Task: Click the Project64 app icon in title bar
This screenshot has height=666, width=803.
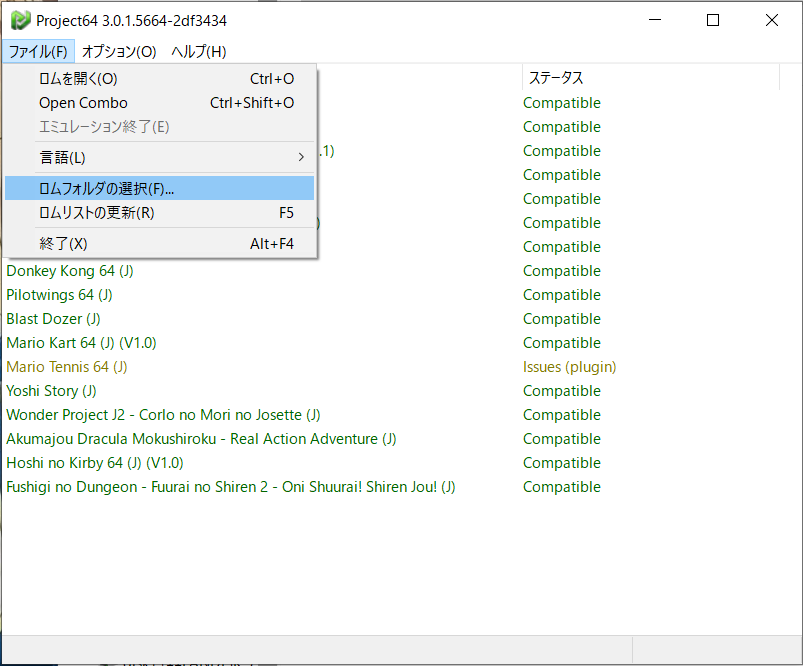Action: [x=20, y=20]
